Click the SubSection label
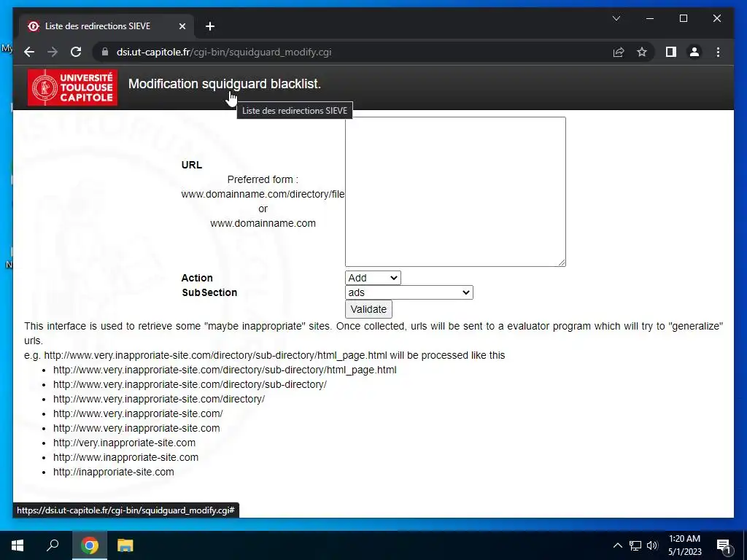 coord(209,292)
